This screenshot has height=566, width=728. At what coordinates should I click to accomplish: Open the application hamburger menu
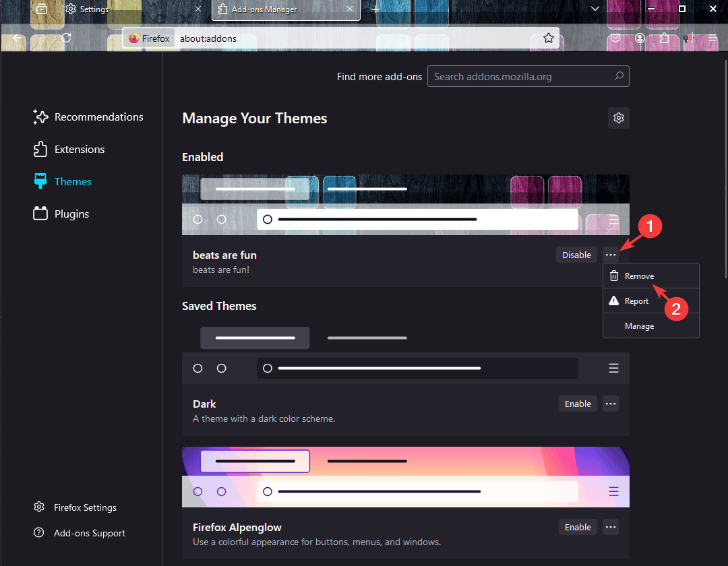[x=712, y=38]
